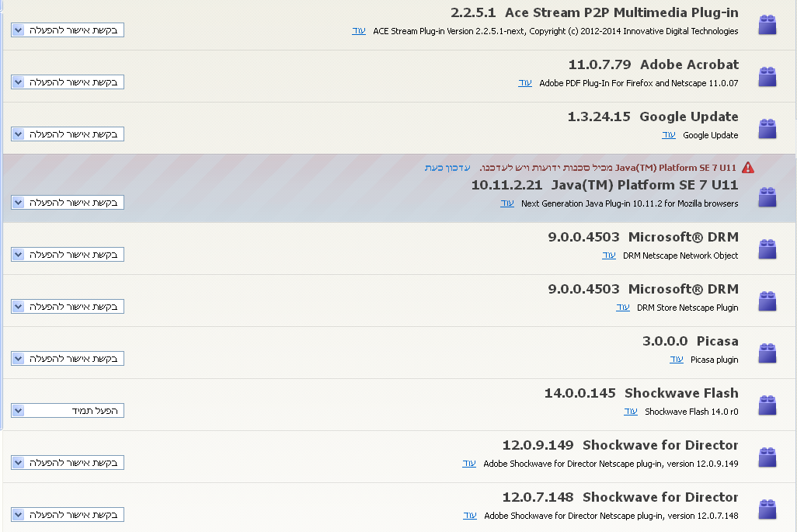Screen dimensions: 797x532
Task: Click 'עוד' link for Next Generation Java Plug-in
Action: coord(507,203)
